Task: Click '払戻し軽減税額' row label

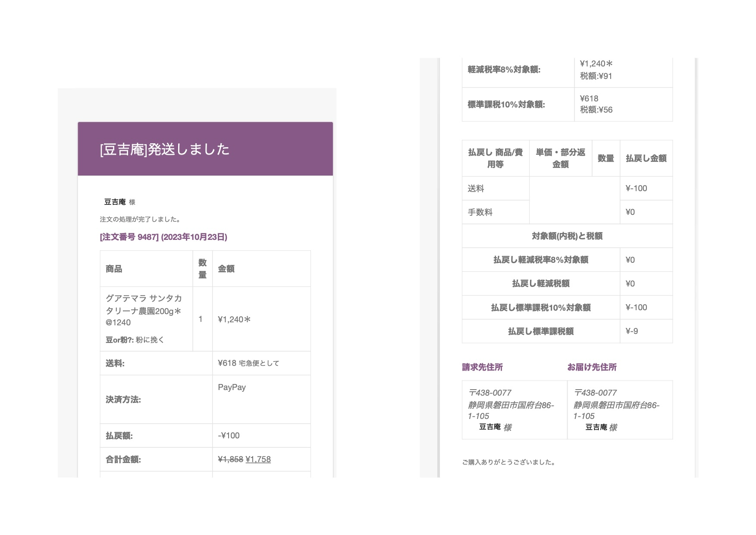Action: tap(541, 283)
